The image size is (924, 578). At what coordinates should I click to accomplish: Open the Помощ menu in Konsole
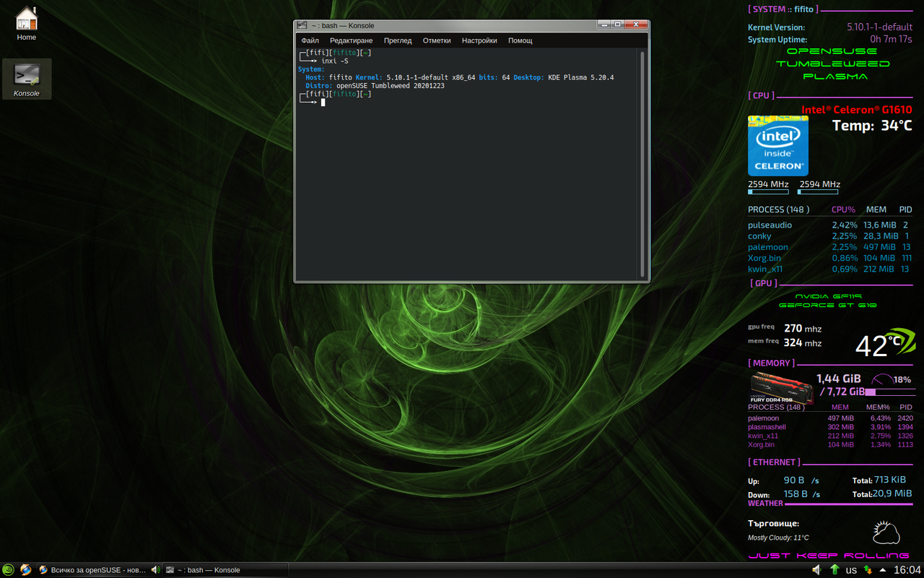pos(520,40)
